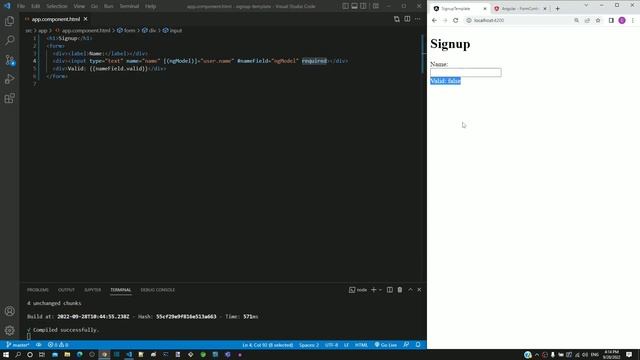
Task: Click open changes icon in editor toolbar
Action: [396, 19]
